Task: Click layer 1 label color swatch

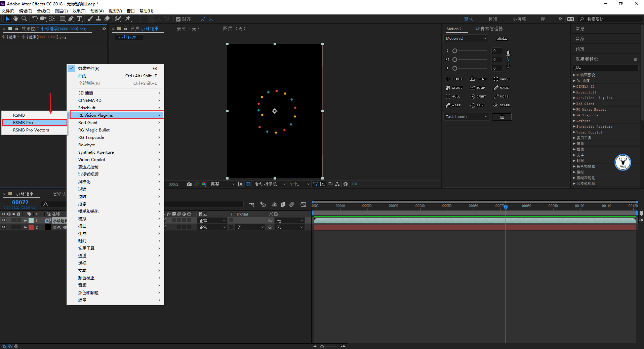Action: pyautogui.click(x=31, y=221)
